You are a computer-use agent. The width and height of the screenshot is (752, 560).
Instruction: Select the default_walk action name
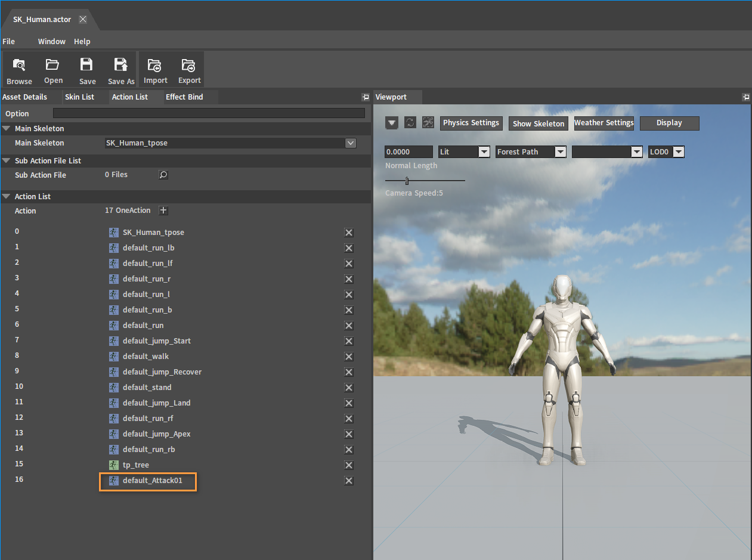(146, 357)
